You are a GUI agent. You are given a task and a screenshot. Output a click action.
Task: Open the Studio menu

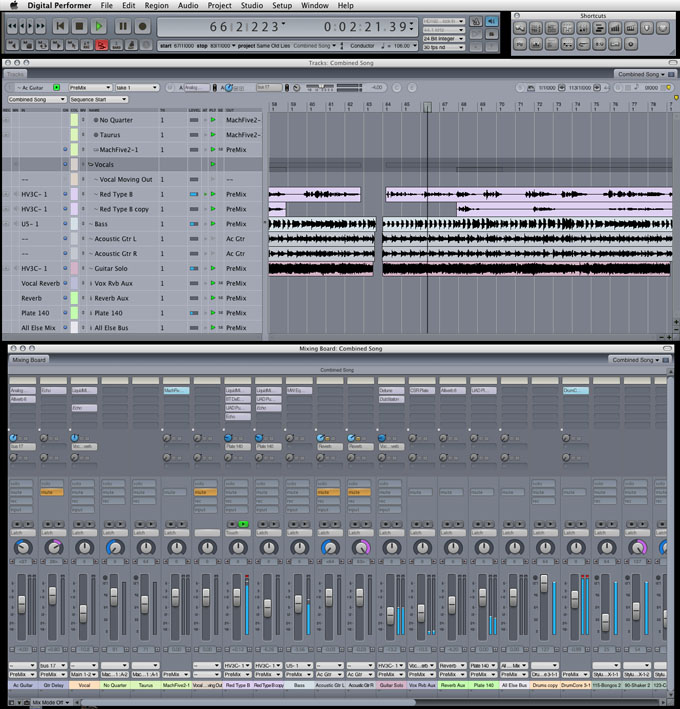252,5
